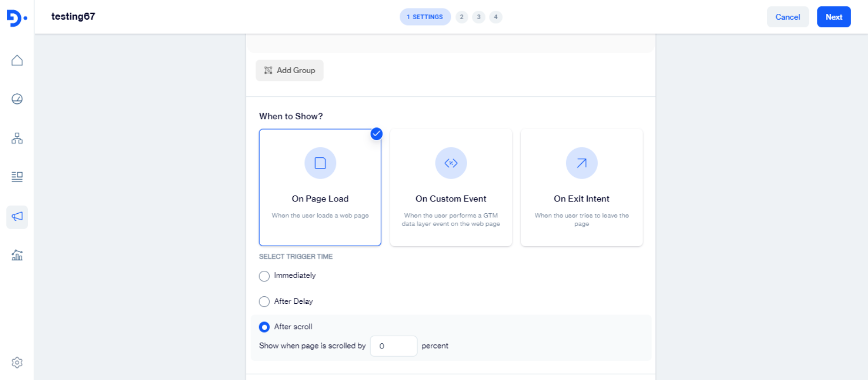The height and width of the screenshot is (380, 868).
Task: Focus the scroll percent input field
Action: click(x=393, y=346)
